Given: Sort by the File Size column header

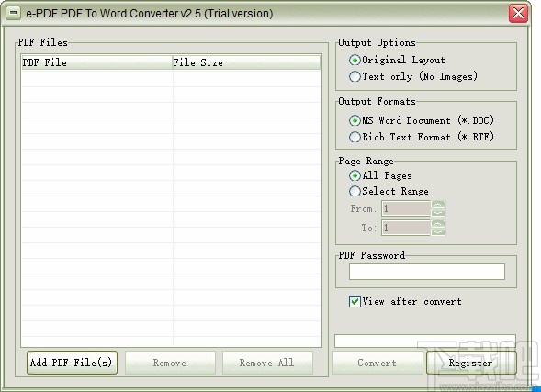Looking at the screenshot, I should (246, 62).
